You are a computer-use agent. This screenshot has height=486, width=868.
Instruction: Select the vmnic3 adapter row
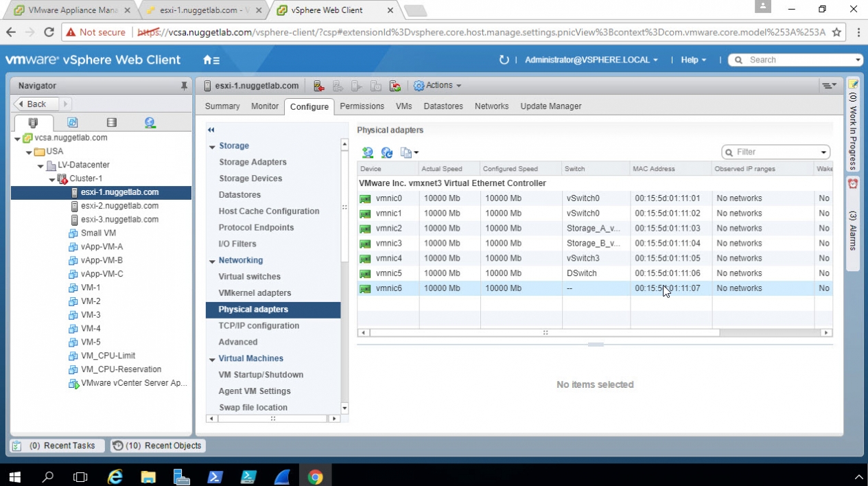[388, 243]
